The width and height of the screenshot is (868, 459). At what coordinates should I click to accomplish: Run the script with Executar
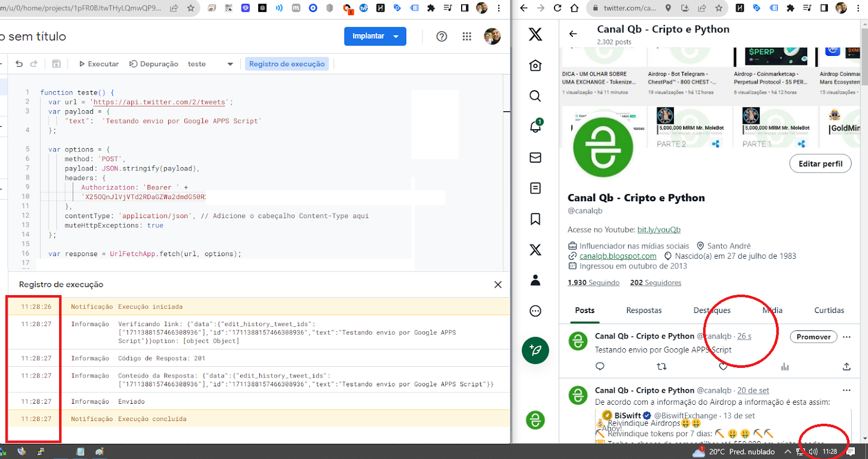(x=98, y=63)
